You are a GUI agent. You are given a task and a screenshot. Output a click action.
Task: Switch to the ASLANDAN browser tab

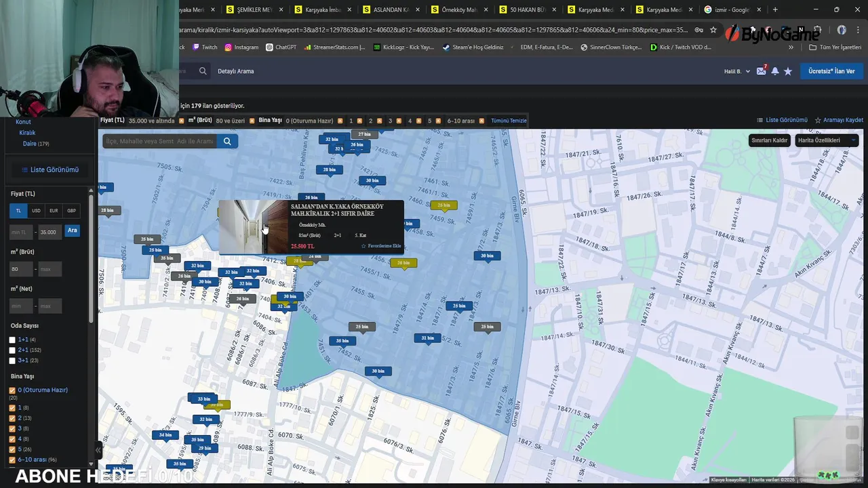pos(392,9)
